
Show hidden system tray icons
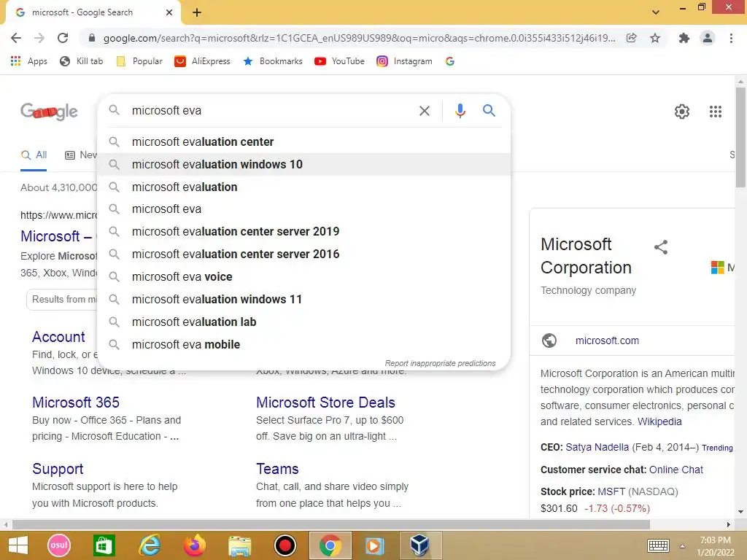[682, 546]
